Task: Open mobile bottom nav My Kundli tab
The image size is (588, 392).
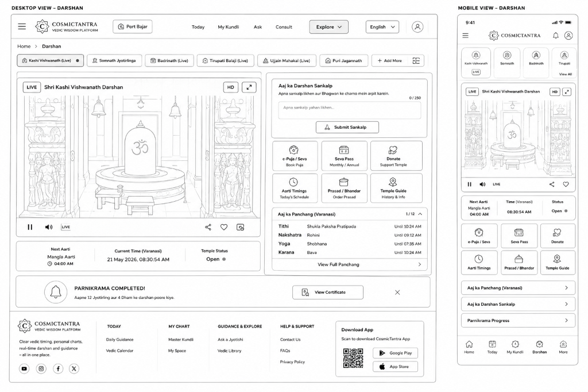Action: (515, 347)
